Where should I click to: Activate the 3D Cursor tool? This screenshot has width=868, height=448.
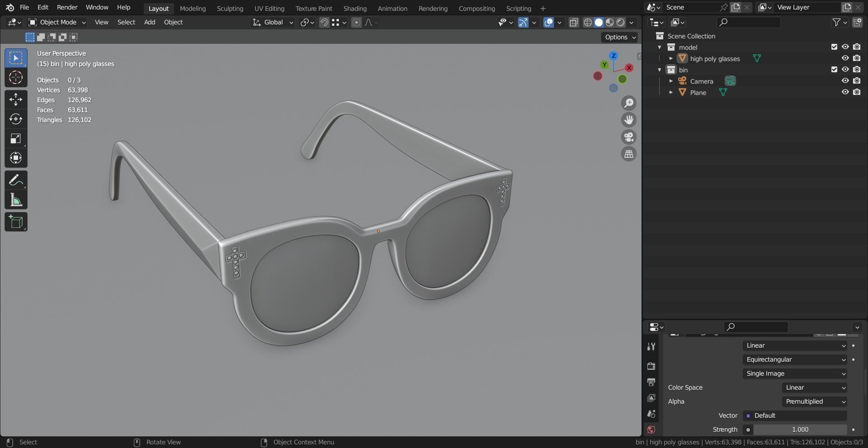(x=16, y=78)
